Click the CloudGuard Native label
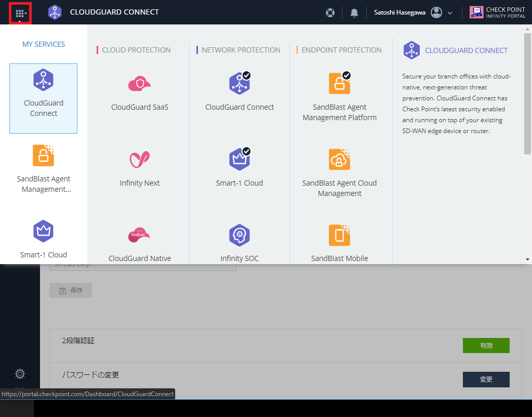The width and height of the screenshot is (532, 417). pyautogui.click(x=140, y=258)
